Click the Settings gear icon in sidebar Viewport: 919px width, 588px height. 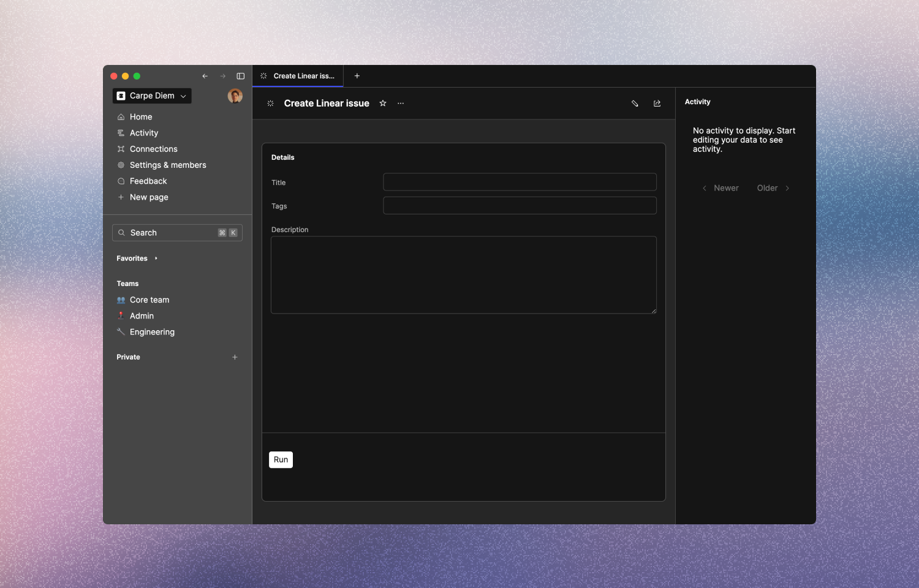click(121, 165)
